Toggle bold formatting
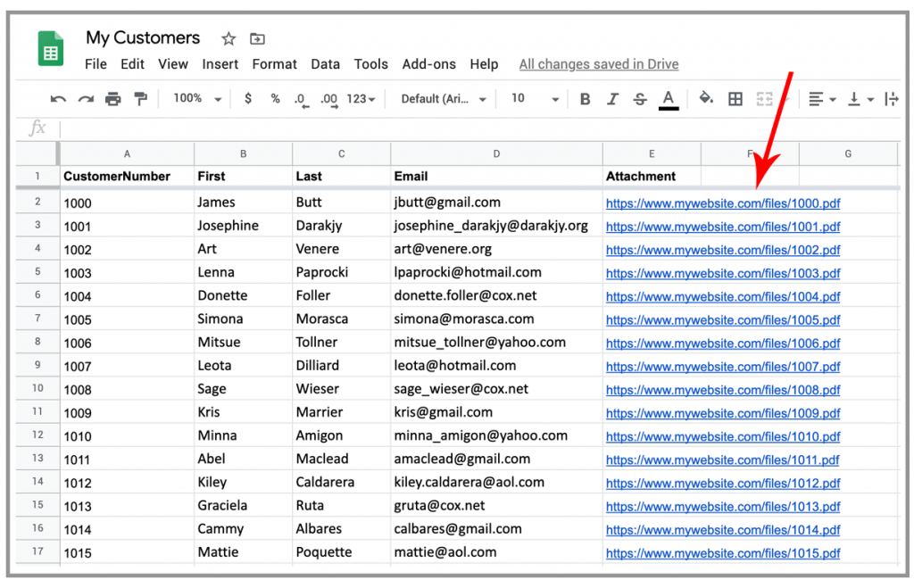The image size is (914, 588). click(585, 98)
